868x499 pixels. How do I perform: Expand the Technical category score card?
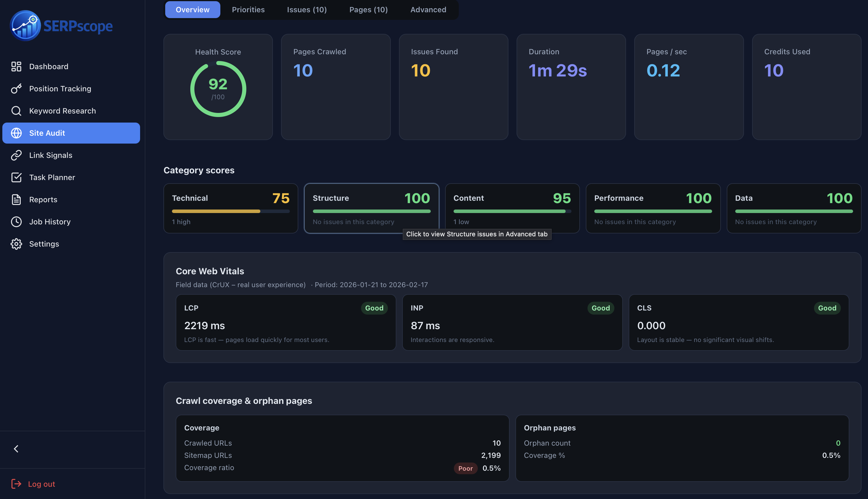(x=231, y=208)
